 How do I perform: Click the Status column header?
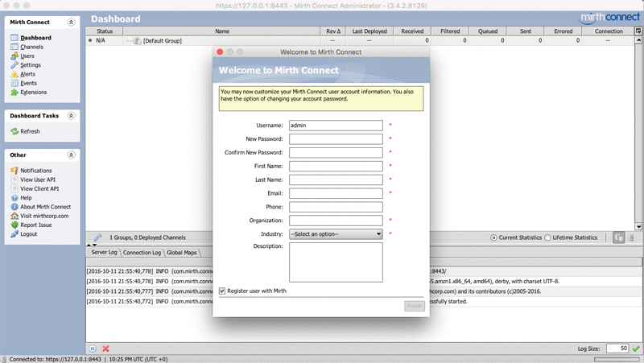coord(105,31)
